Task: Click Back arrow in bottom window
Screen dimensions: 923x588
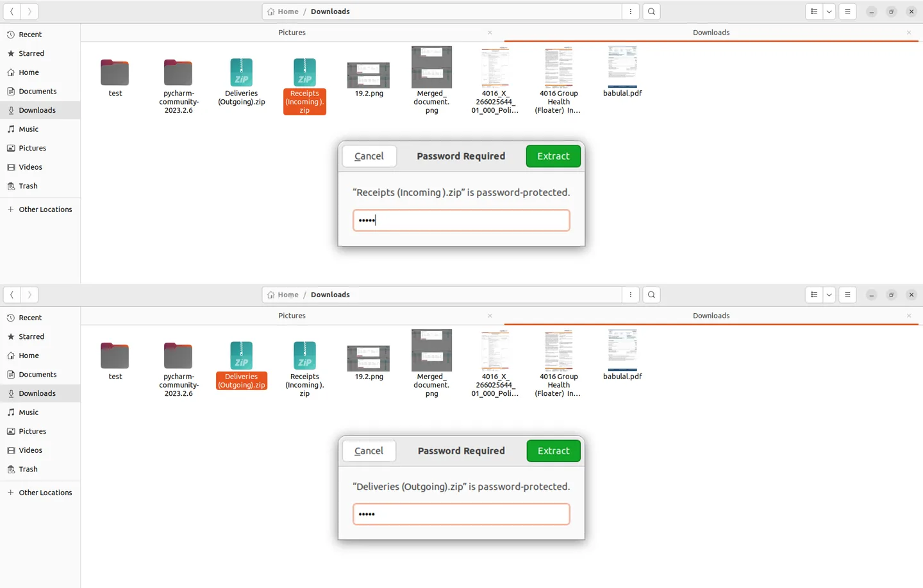Action: [x=12, y=295]
